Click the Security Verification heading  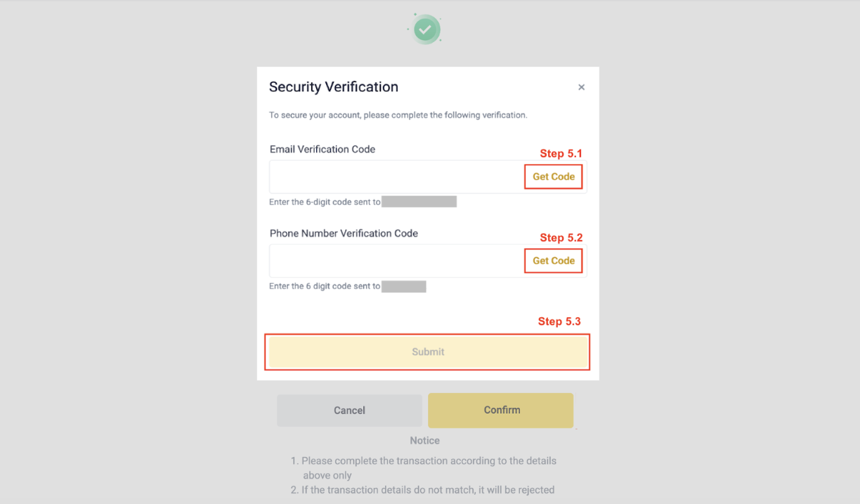[334, 87]
